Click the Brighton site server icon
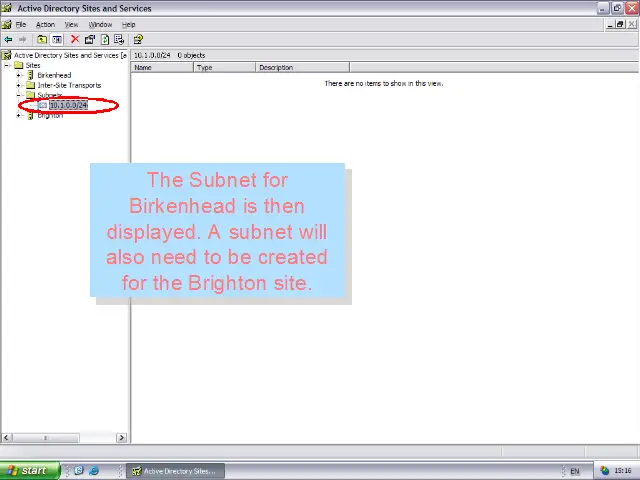Viewport: 640px width, 480px height. pos(31,116)
